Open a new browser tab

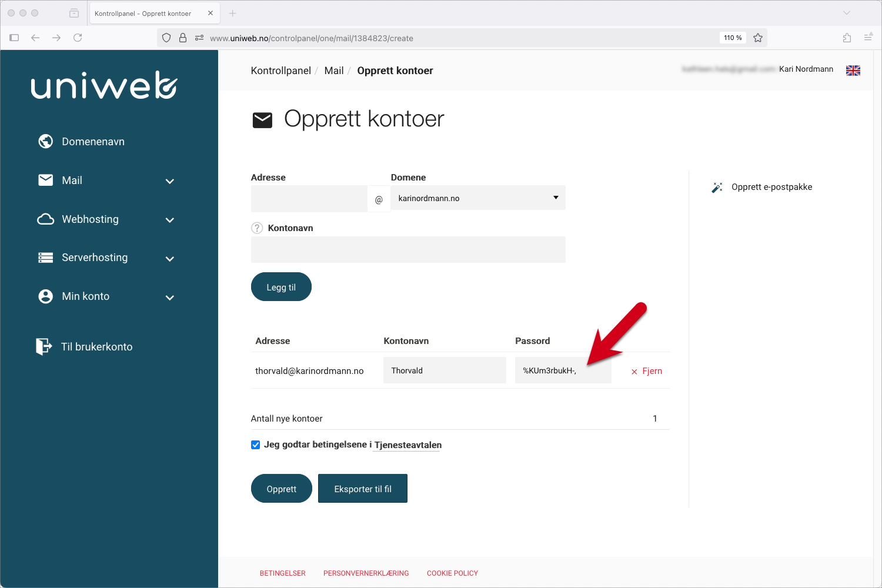click(x=233, y=13)
